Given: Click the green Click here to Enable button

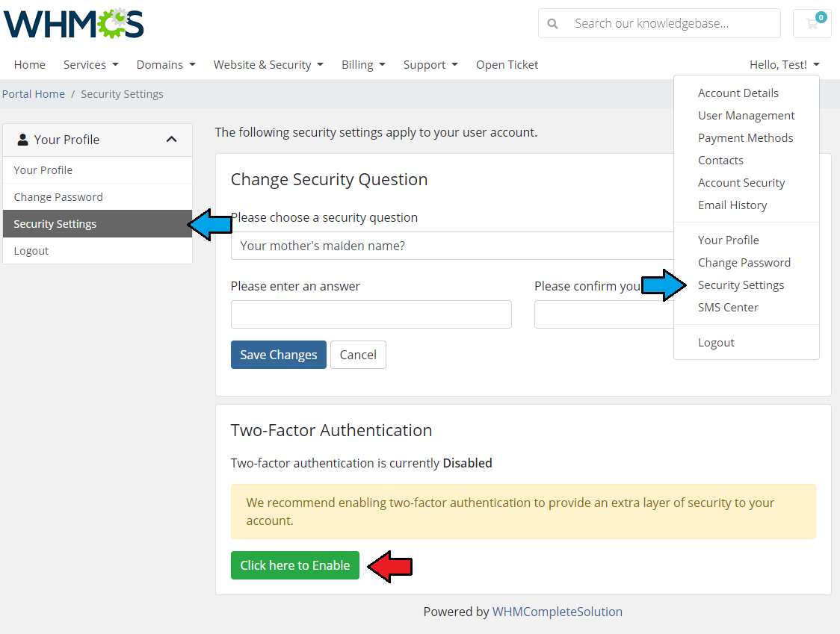Looking at the screenshot, I should click(295, 565).
